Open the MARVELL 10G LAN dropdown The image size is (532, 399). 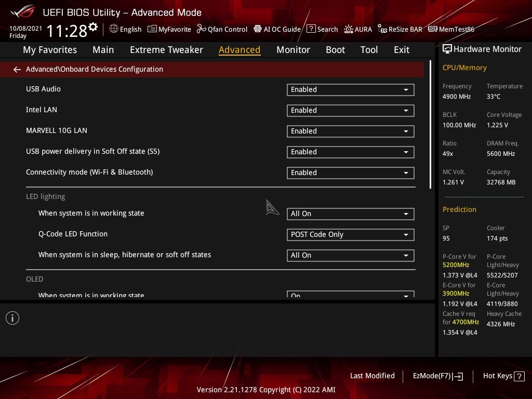click(351, 131)
